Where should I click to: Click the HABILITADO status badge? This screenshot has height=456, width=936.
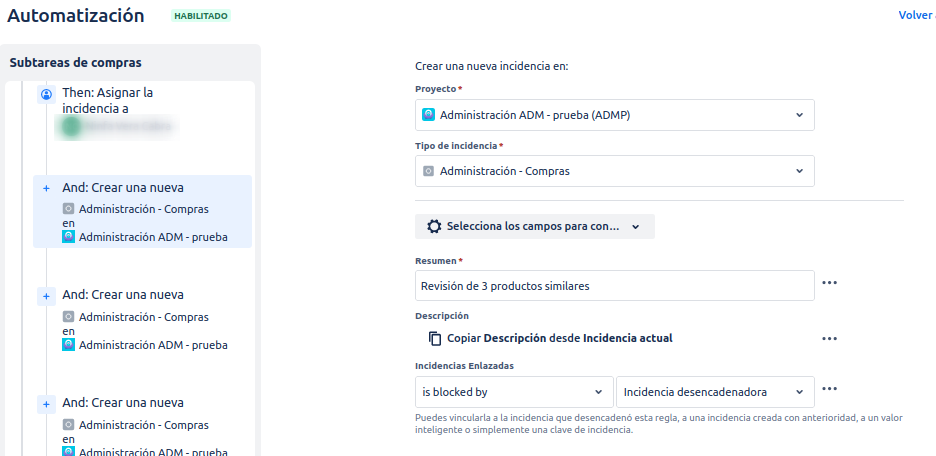click(x=200, y=16)
